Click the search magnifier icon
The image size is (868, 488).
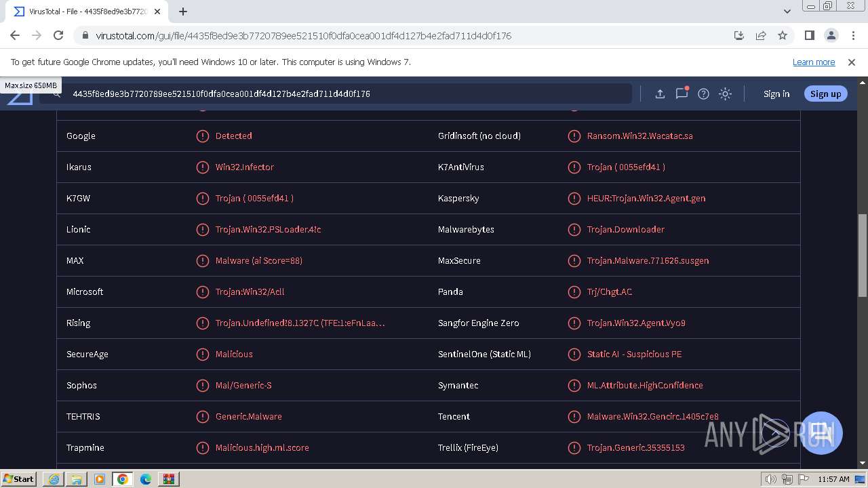(57, 94)
